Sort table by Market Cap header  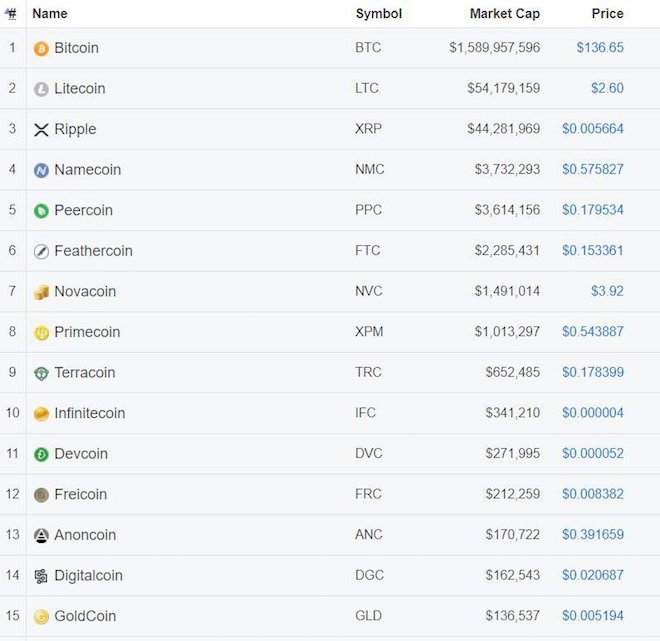click(x=504, y=14)
